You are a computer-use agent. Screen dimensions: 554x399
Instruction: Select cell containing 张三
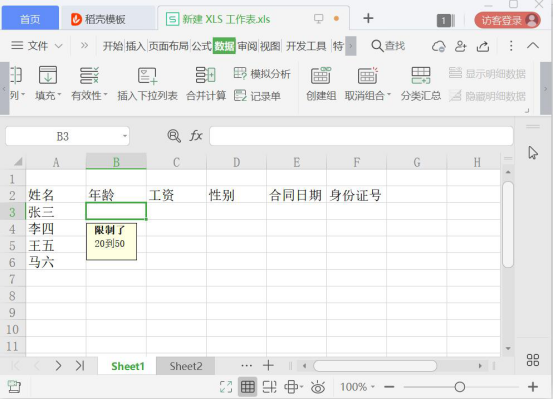click(56, 211)
